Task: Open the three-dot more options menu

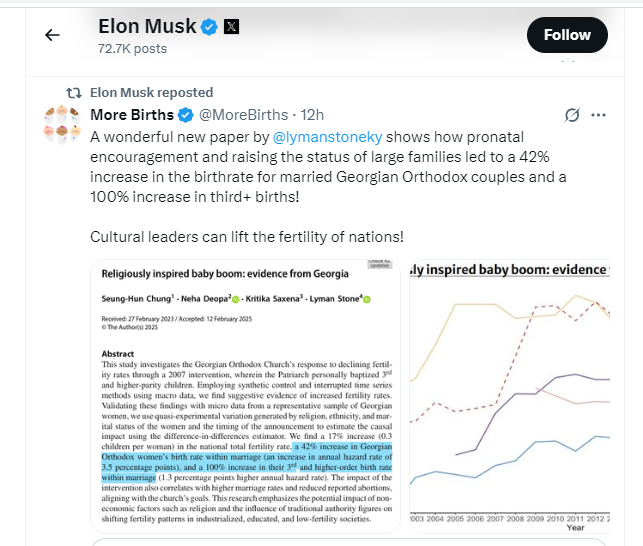Action: [x=598, y=115]
